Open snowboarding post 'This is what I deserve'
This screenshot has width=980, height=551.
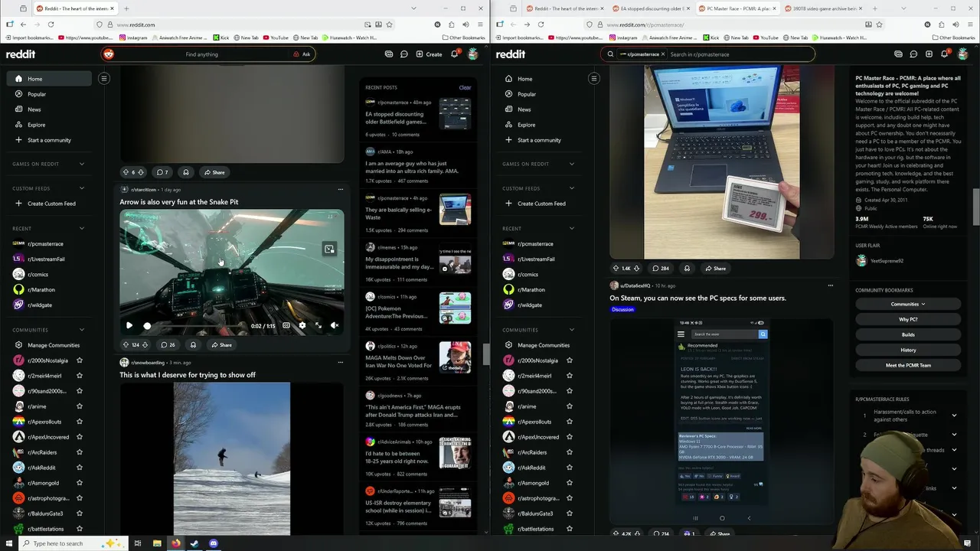tap(188, 375)
